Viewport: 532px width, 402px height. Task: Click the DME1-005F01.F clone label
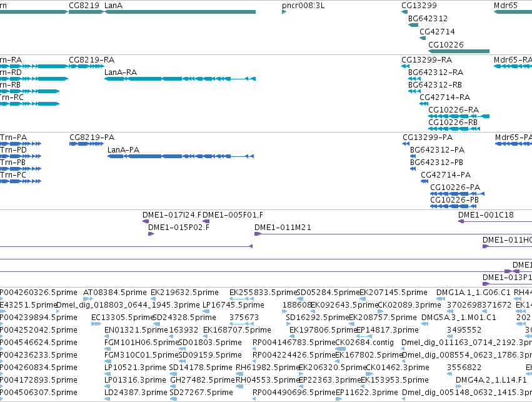point(233,215)
